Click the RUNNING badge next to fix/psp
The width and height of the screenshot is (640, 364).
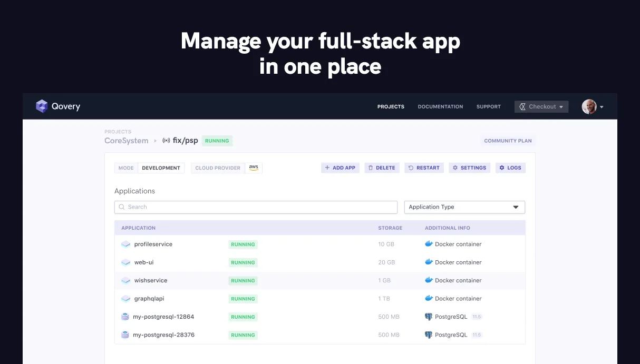coord(217,141)
